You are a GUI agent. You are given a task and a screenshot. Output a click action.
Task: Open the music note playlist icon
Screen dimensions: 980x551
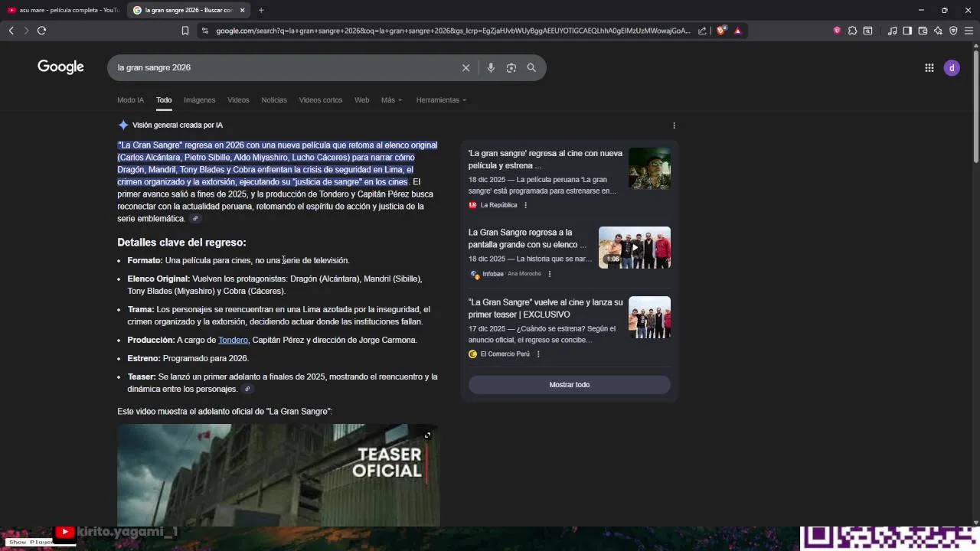click(892, 31)
